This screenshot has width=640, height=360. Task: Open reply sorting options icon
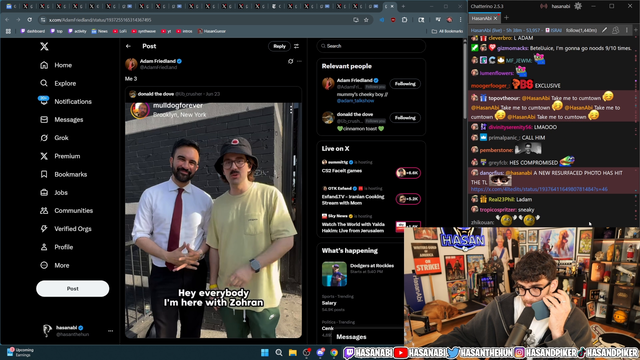pos(297,46)
